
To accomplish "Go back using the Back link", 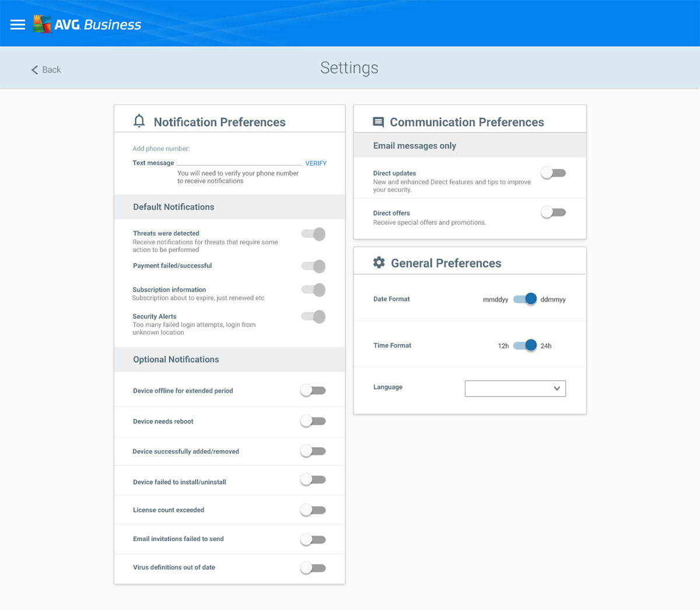I will [x=46, y=70].
